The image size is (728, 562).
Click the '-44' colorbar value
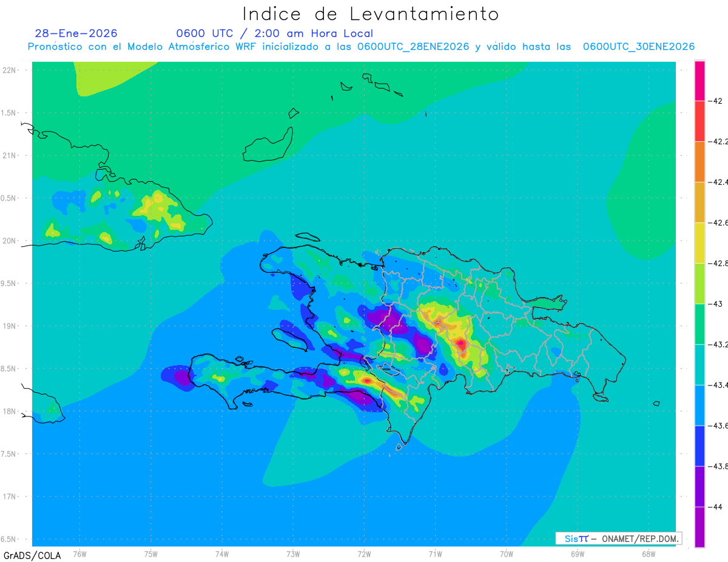(x=716, y=507)
